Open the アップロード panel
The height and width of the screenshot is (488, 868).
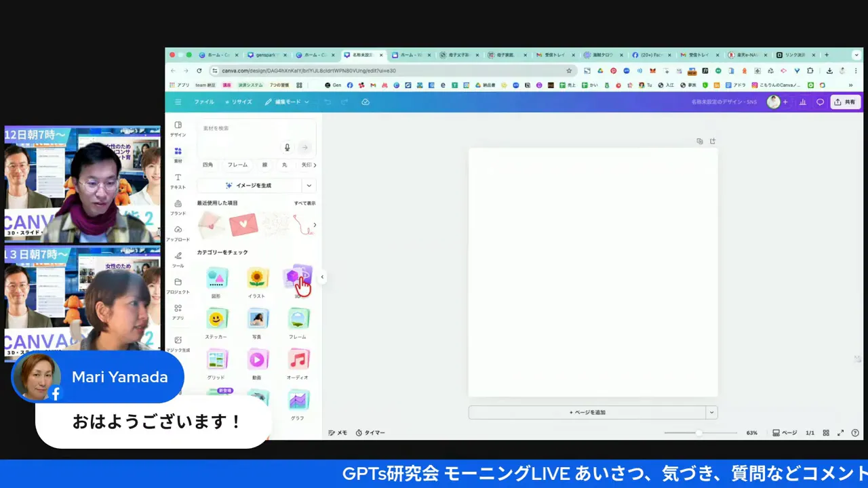(178, 233)
